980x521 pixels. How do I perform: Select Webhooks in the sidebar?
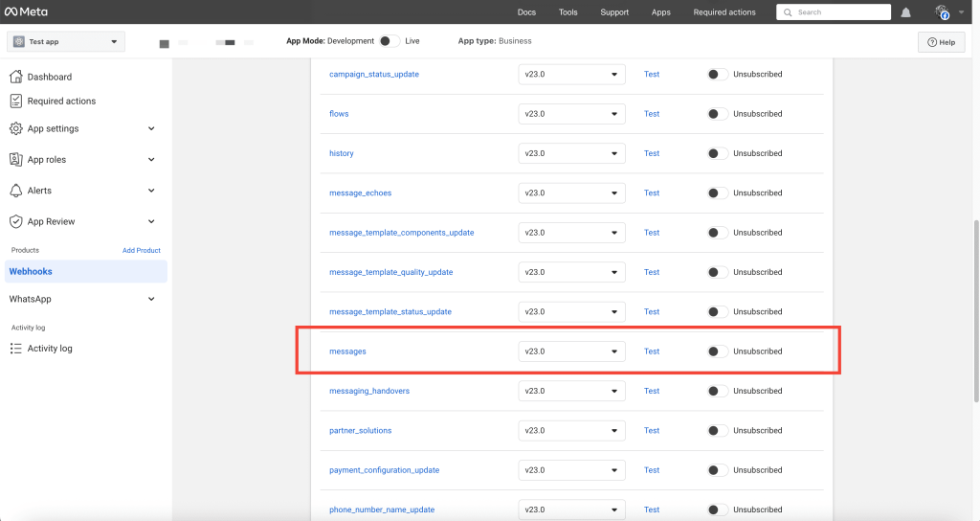pyautogui.click(x=31, y=271)
